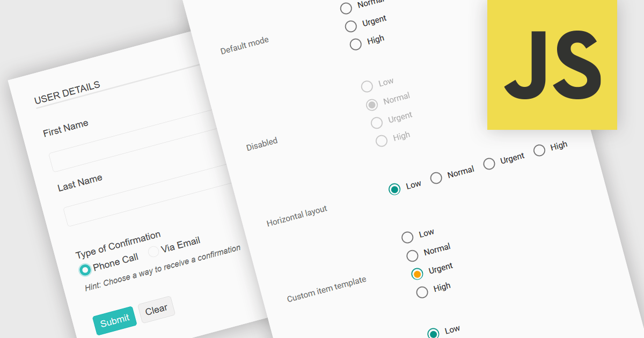Viewport: 644px width, 338px height.
Task: Click the Clear button
Action: (156, 310)
